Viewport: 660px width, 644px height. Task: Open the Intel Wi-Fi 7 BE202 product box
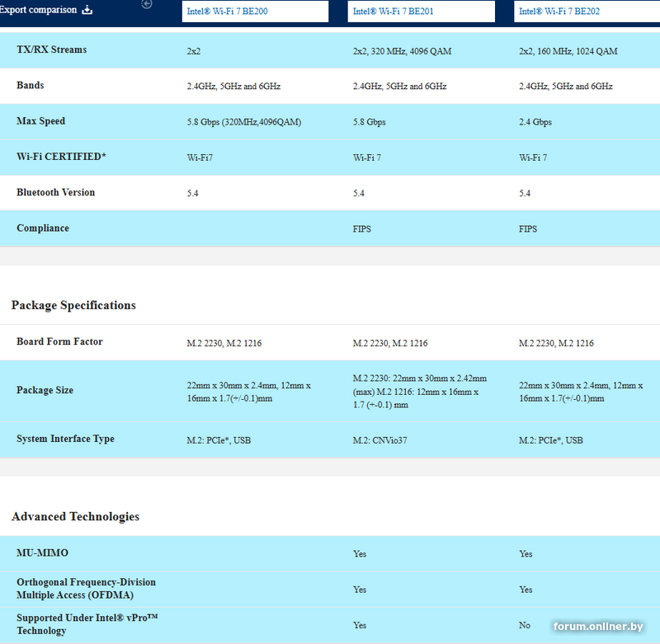coord(586,12)
